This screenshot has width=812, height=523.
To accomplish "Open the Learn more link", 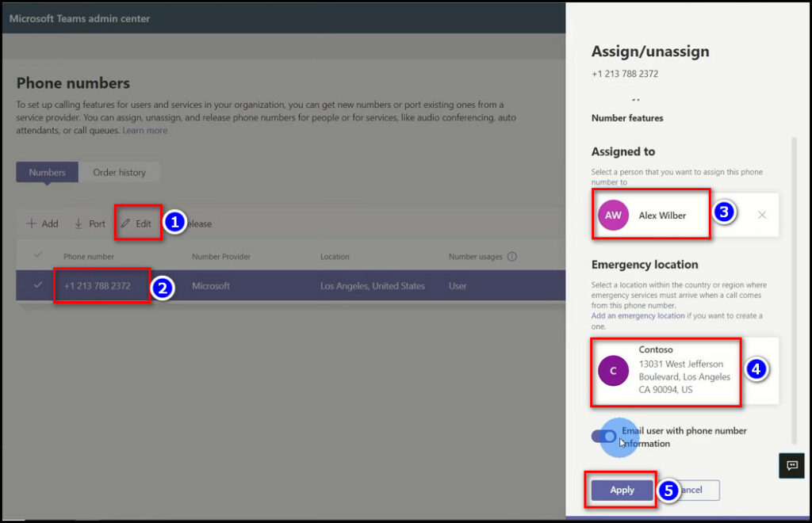I will pos(146,130).
